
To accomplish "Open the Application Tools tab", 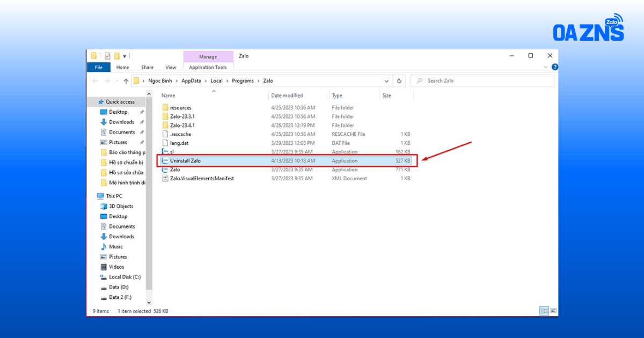I will tap(208, 68).
